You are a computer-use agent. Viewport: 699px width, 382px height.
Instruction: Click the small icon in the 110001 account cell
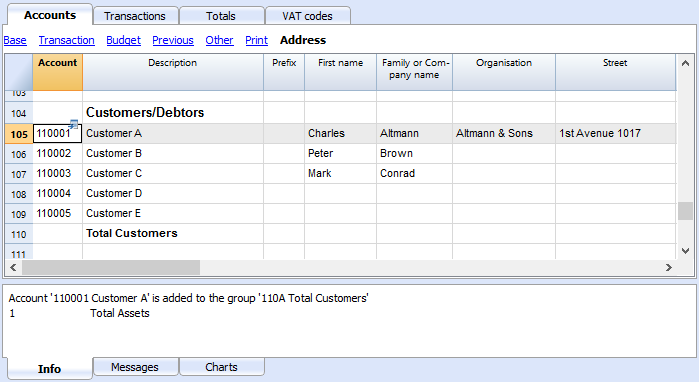pos(74,125)
